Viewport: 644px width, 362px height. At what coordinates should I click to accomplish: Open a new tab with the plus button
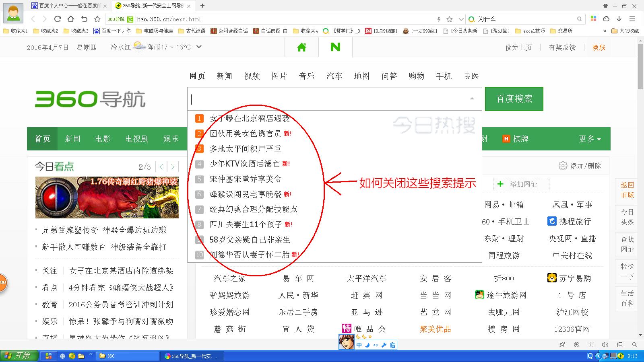202,6
